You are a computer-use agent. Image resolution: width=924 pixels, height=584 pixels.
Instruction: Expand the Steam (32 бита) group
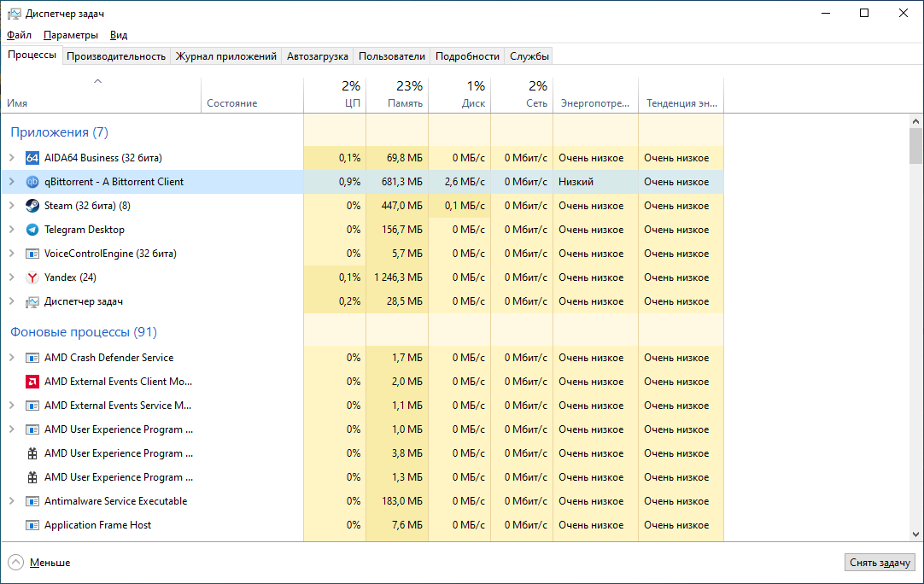point(12,205)
